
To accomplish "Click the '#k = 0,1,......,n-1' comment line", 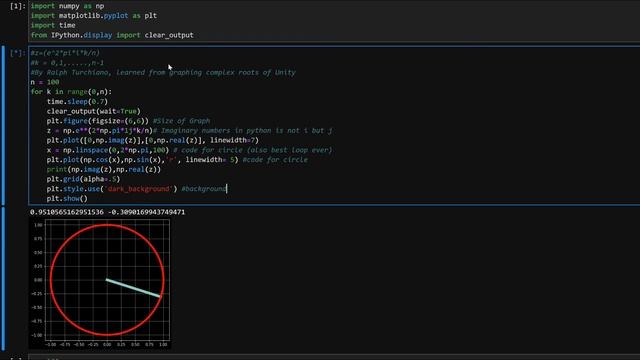I will point(67,62).
